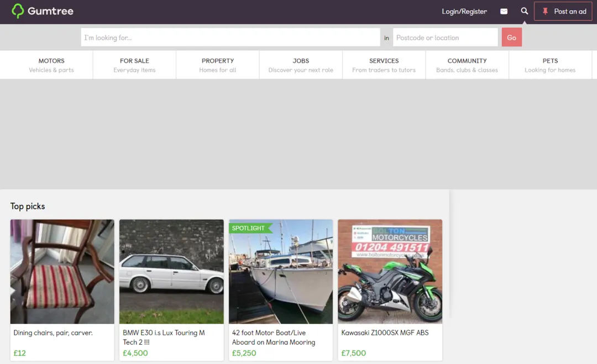
Task: Focus the "I'm looking for..." search field
Action: pos(231,37)
